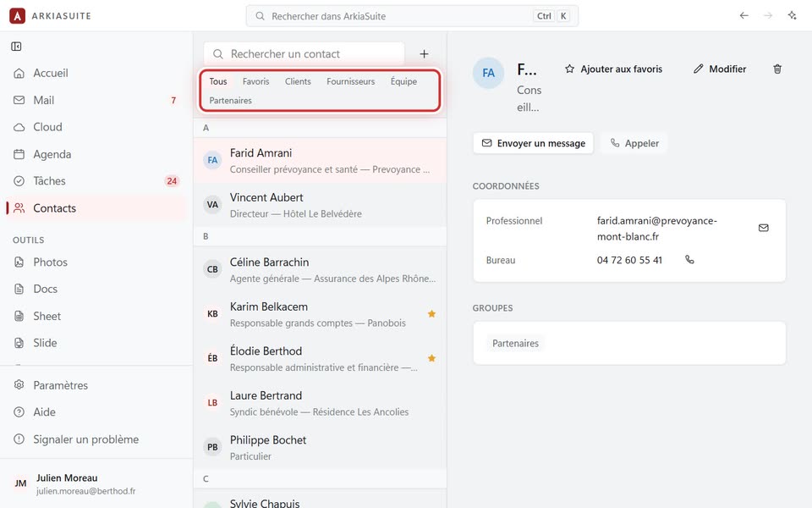Toggle Ajouter aux favoris star
This screenshot has width=812, height=508.
pyautogui.click(x=614, y=69)
